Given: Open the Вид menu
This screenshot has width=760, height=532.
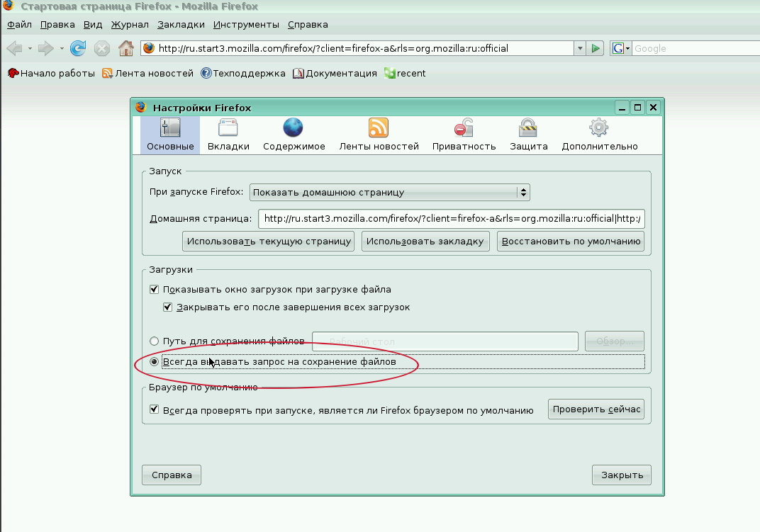Looking at the screenshot, I should pos(93,25).
